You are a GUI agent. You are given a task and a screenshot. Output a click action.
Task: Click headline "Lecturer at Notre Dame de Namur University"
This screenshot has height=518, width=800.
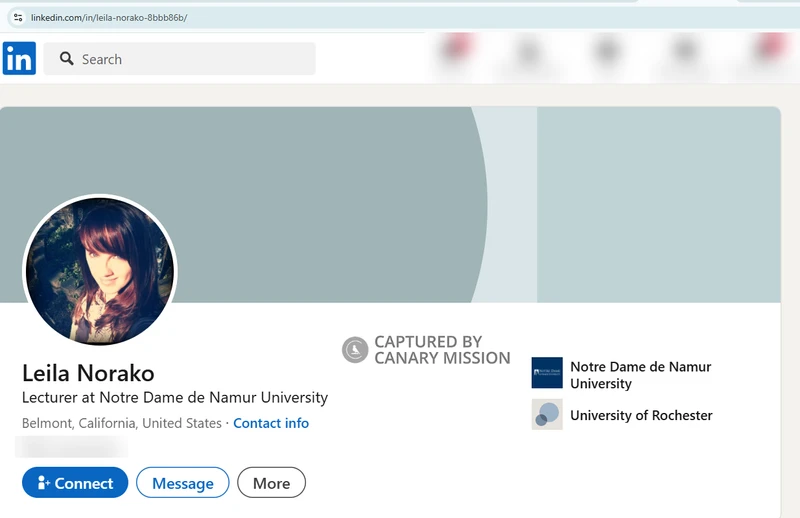(175, 397)
